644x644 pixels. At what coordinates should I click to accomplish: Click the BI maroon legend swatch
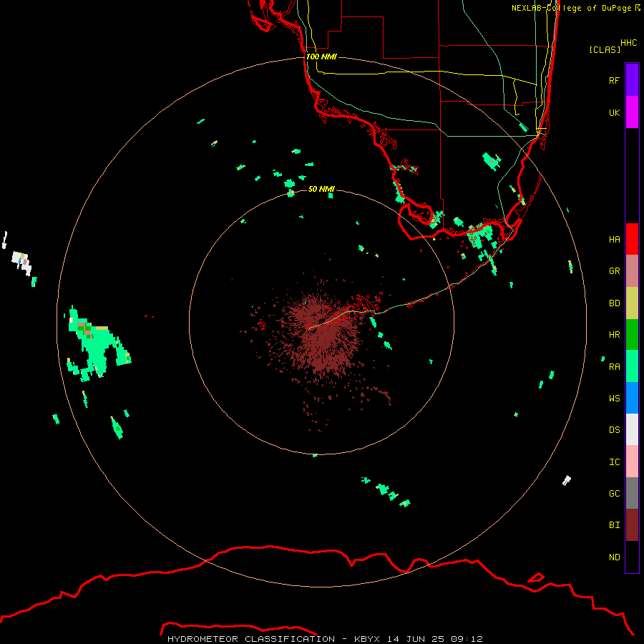(x=632, y=525)
